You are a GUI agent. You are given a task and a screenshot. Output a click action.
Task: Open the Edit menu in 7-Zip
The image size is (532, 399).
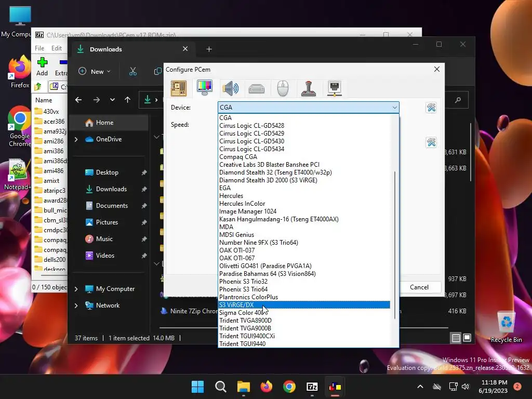56,48
